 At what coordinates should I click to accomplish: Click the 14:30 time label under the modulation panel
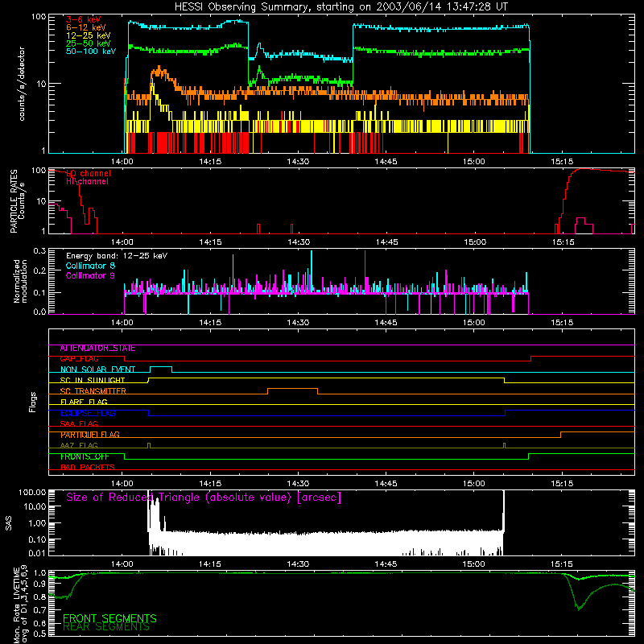[x=298, y=323]
